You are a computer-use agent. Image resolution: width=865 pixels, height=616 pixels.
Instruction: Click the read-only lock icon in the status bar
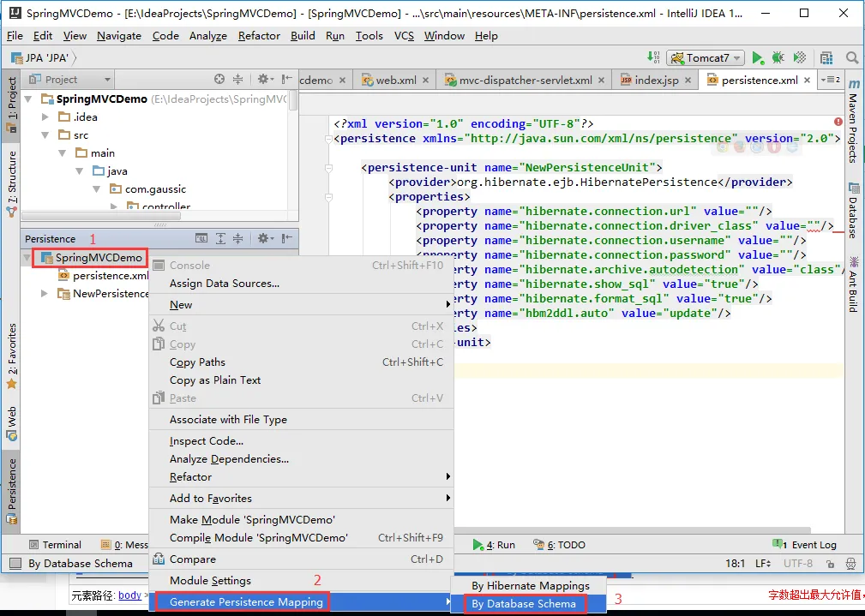click(x=830, y=564)
